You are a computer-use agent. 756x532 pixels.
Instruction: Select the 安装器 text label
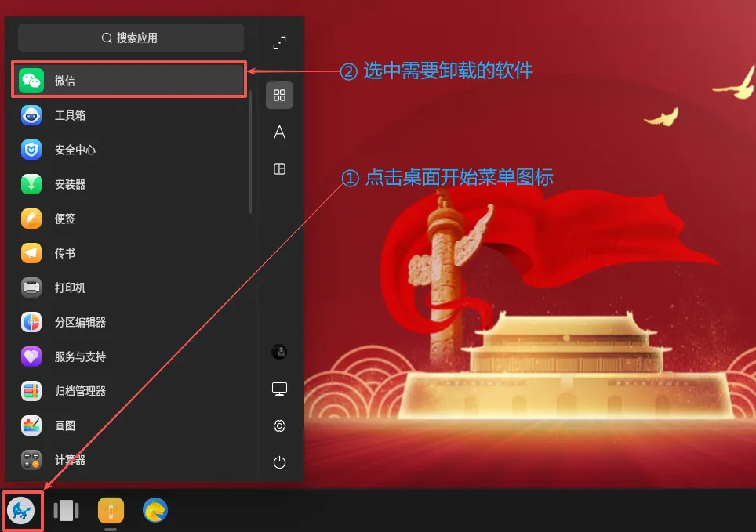point(71,185)
